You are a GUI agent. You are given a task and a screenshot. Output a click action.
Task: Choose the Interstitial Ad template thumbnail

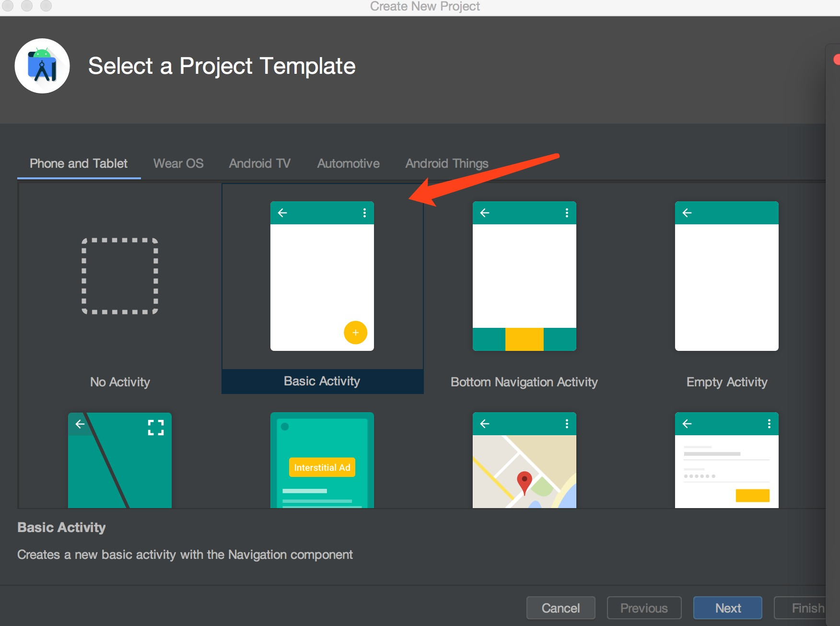(322, 460)
